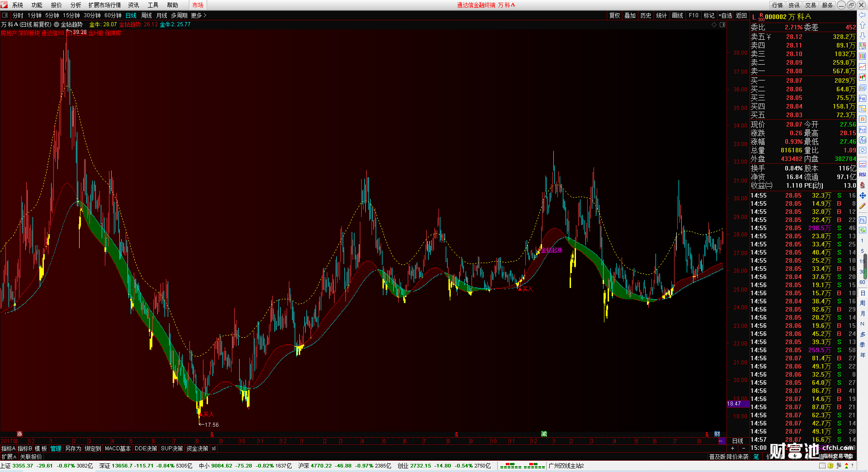Open the 管理 indicator management menu
Screen dimensions: 868x472
(56, 448)
